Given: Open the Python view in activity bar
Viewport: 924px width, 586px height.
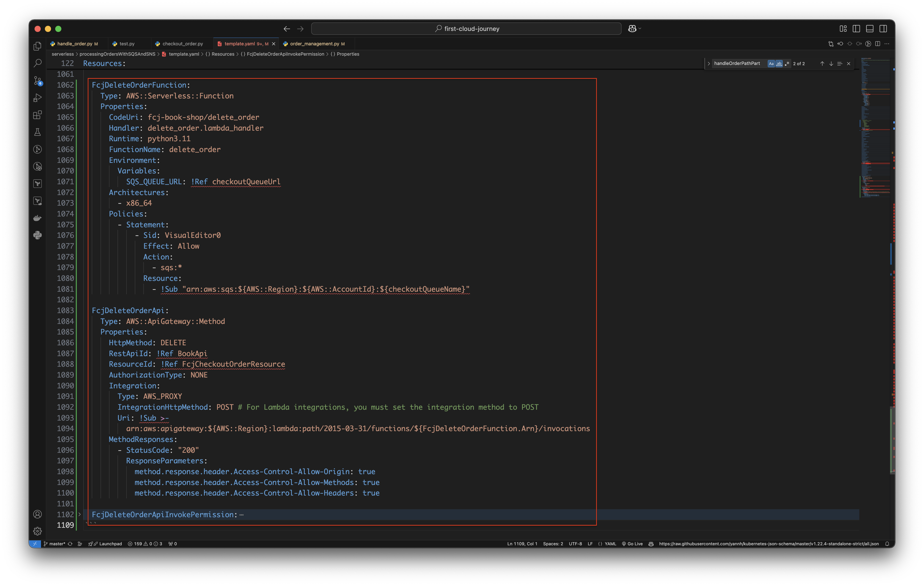Looking at the screenshot, I should [x=37, y=236].
